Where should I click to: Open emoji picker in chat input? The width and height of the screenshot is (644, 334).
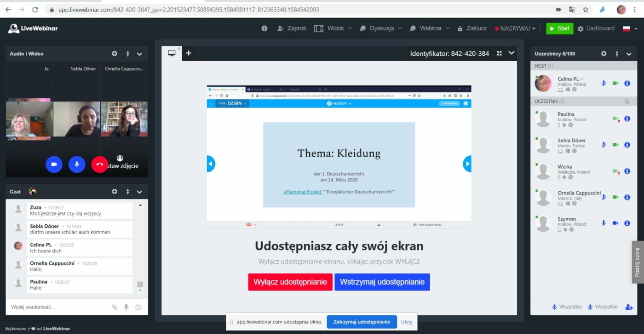(x=138, y=307)
